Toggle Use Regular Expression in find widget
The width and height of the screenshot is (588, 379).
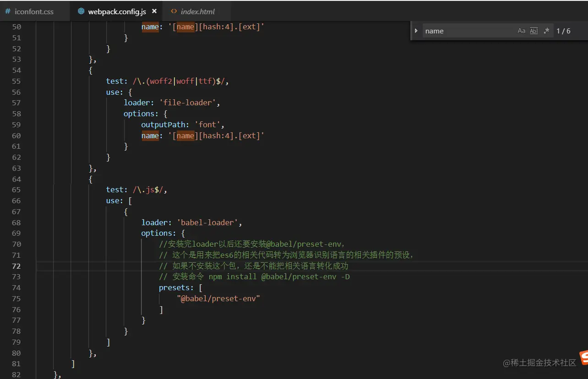click(546, 31)
